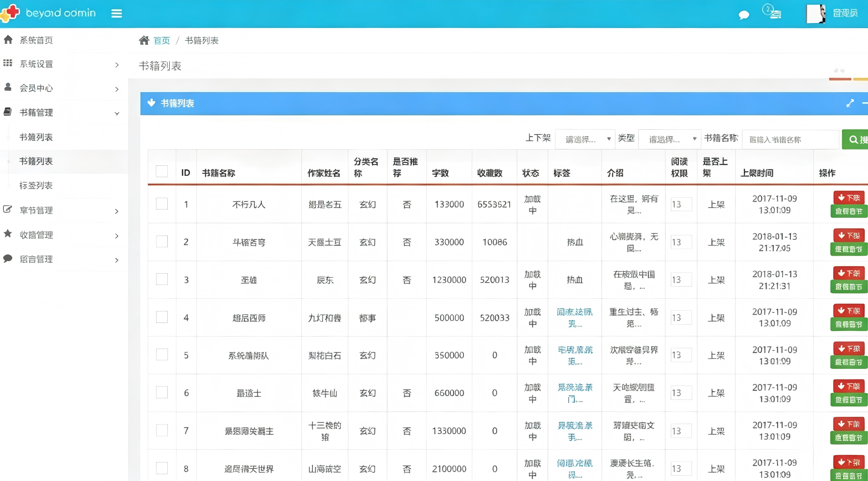Open the 类型 dropdown selector

670,139
